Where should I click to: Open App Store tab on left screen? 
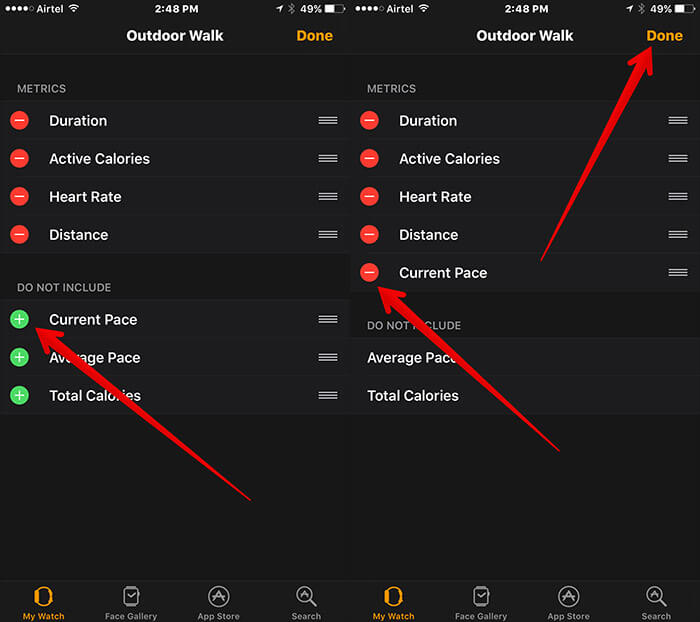point(219,603)
